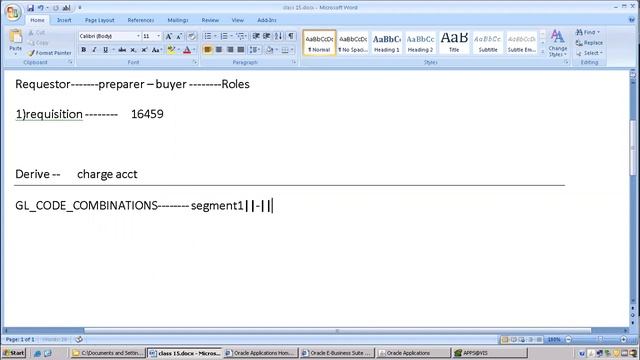Toggle show paragraph marks
The width and height of the screenshot is (640, 360).
pyautogui.click(x=291, y=36)
